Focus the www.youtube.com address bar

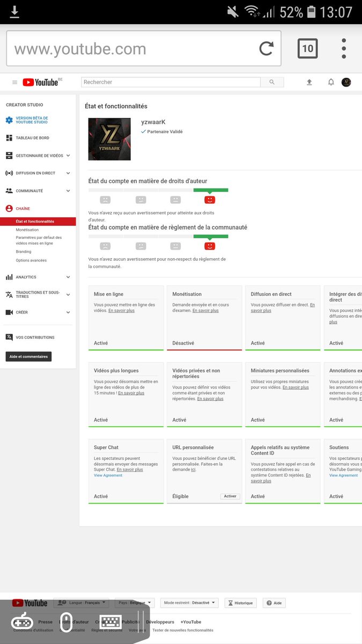pos(144,49)
